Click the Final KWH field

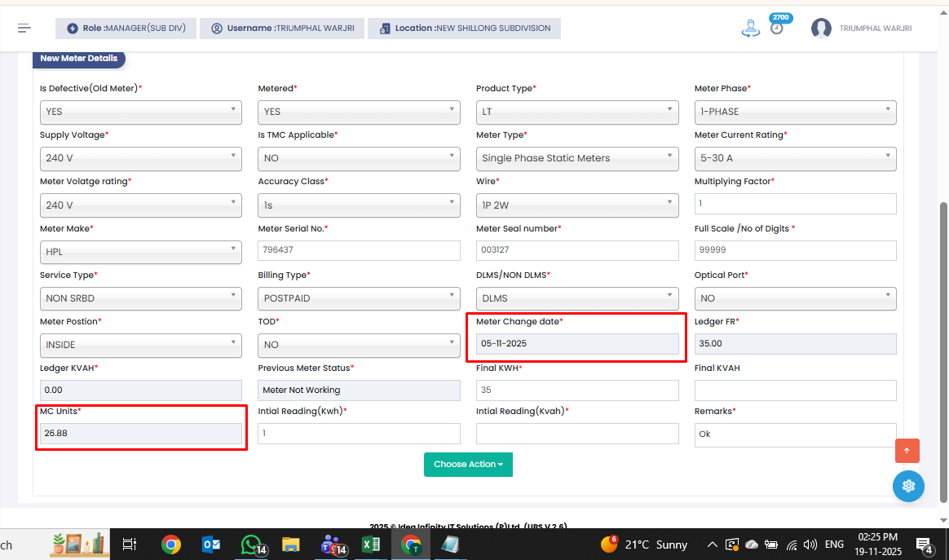tap(577, 390)
